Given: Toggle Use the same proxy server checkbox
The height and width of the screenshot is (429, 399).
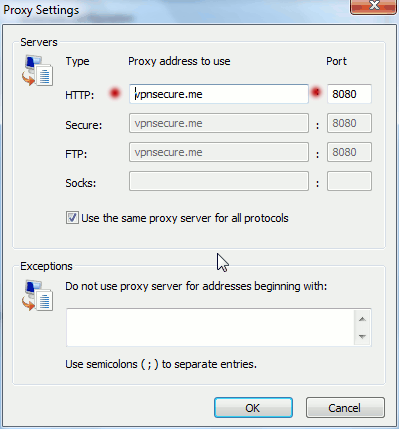Looking at the screenshot, I should [x=72, y=218].
